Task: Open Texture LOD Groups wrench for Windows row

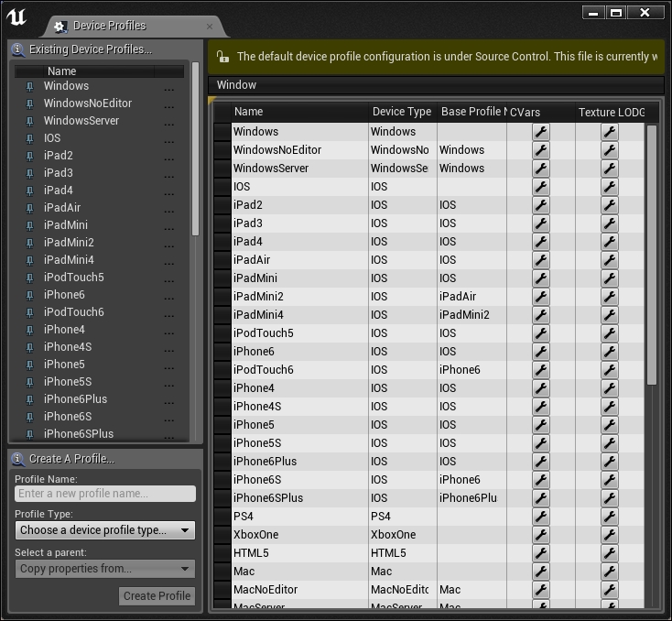Action: (610, 132)
